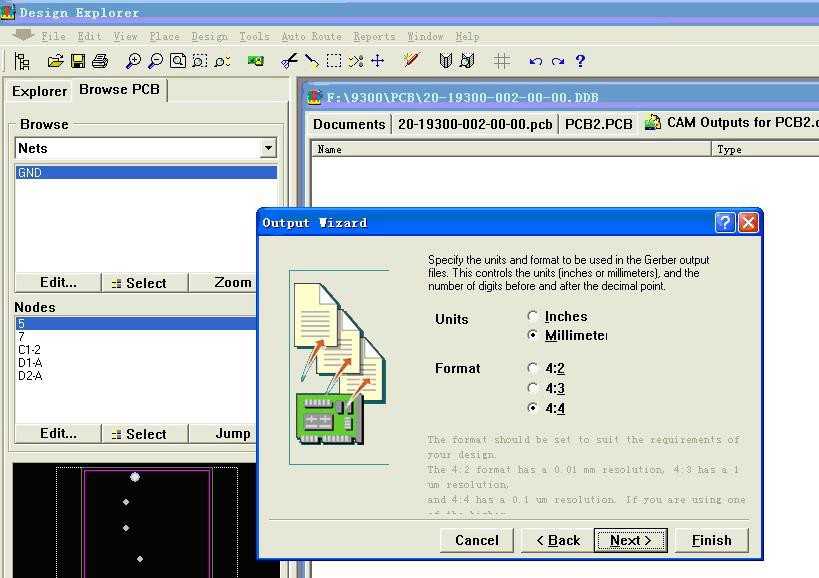Click the Design Explorer down arrow menu icon
This screenshot has width=819, height=578.
coord(23,35)
